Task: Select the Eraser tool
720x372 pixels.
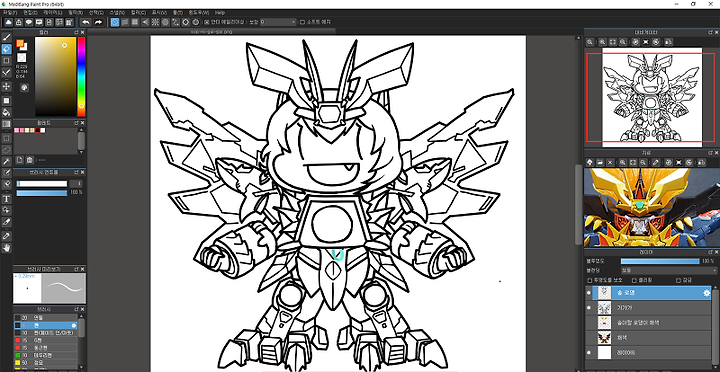Action: pos(6,49)
